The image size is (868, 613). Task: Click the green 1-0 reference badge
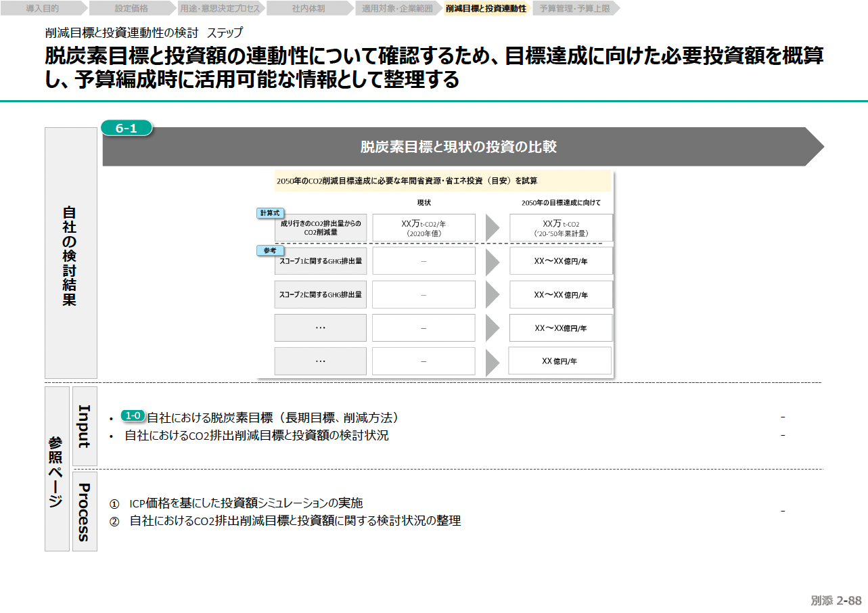pos(133,415)
